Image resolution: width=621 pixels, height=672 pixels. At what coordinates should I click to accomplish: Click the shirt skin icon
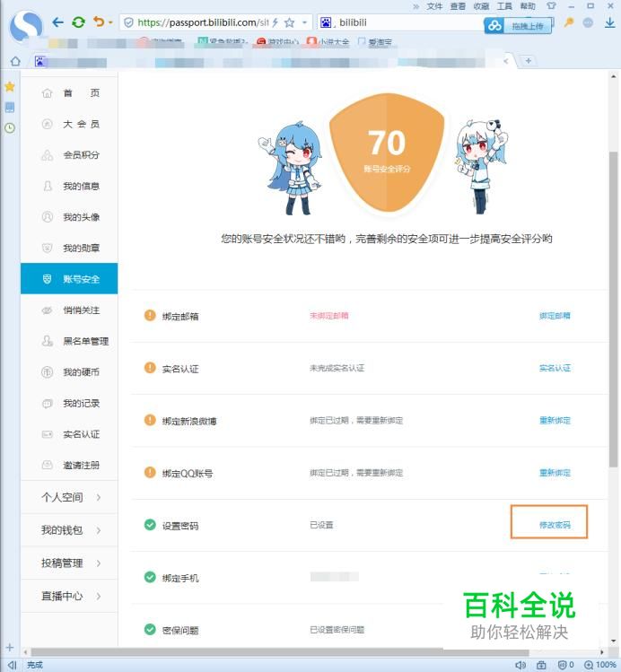[x=551, y=6]
